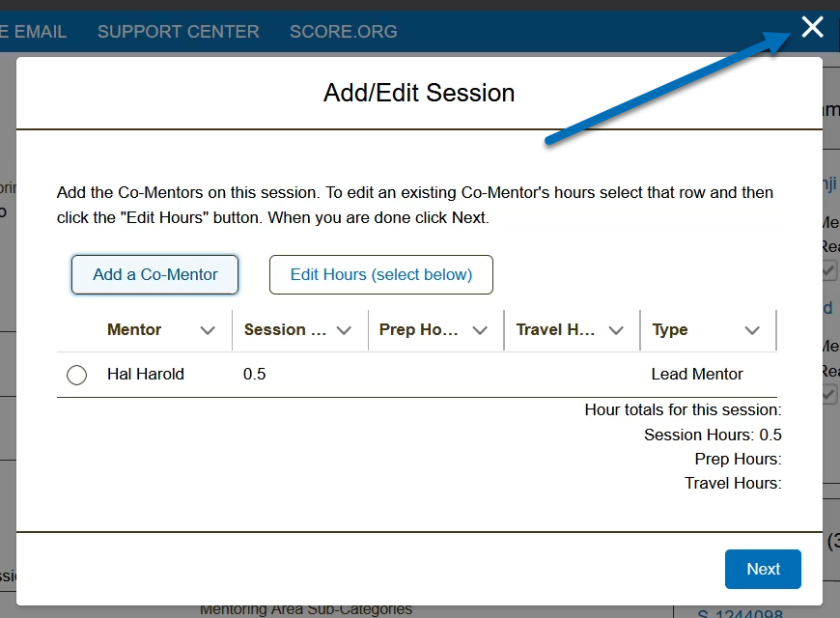840x618 pixels.
Task: Click the 0.5 session hours cell
Action: (x=255, y=374)
